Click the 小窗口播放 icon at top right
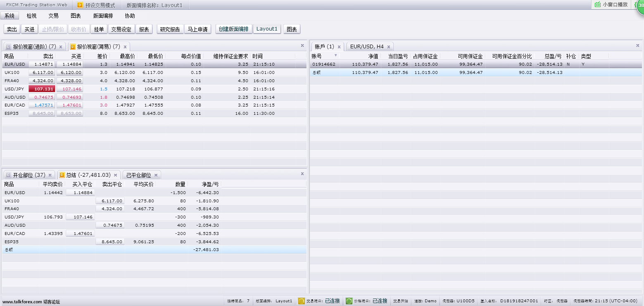 597,5
